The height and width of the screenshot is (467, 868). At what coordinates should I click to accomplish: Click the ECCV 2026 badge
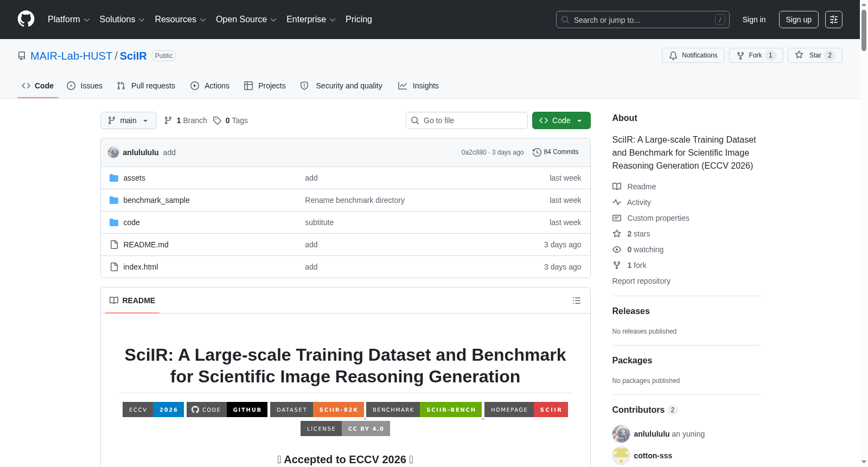153,410
